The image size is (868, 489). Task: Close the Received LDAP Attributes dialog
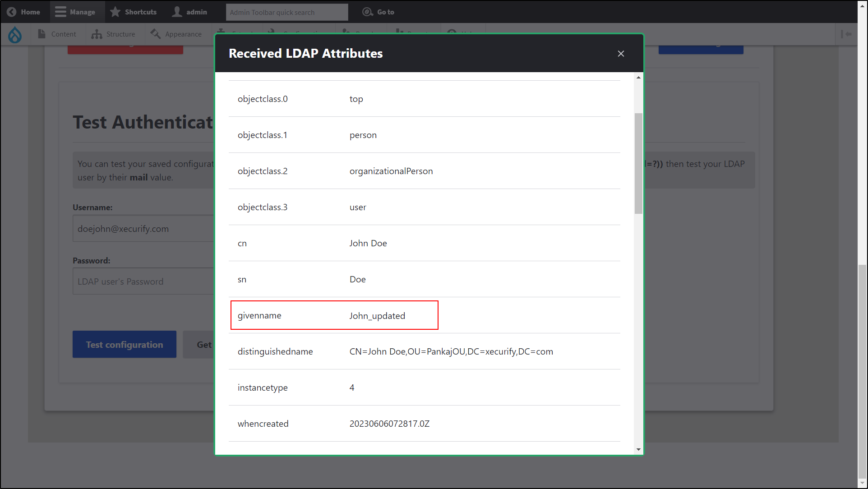pos(621,54)
